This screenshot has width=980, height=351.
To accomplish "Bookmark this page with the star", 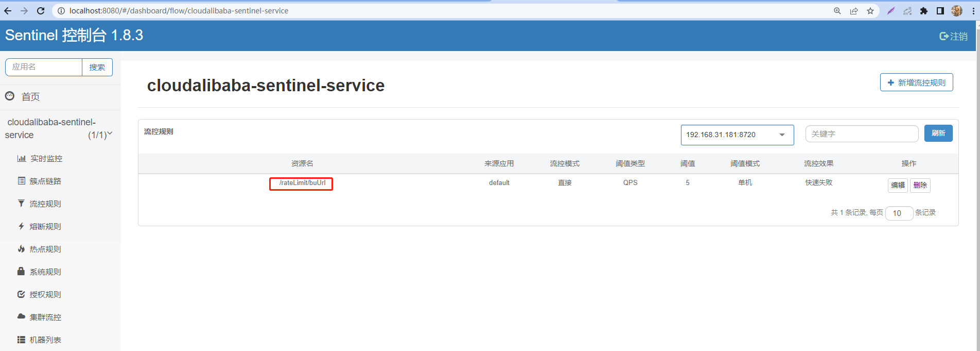I will click(x=870, y=11).
